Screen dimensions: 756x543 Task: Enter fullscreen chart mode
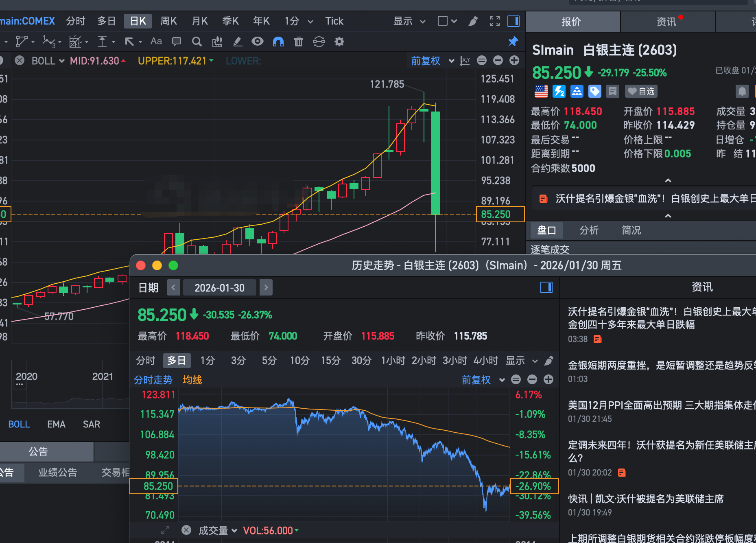495,21
